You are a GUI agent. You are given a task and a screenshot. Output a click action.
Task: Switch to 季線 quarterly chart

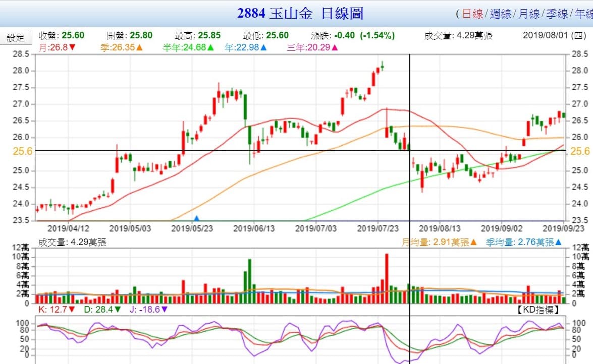(x=557, y=14)
